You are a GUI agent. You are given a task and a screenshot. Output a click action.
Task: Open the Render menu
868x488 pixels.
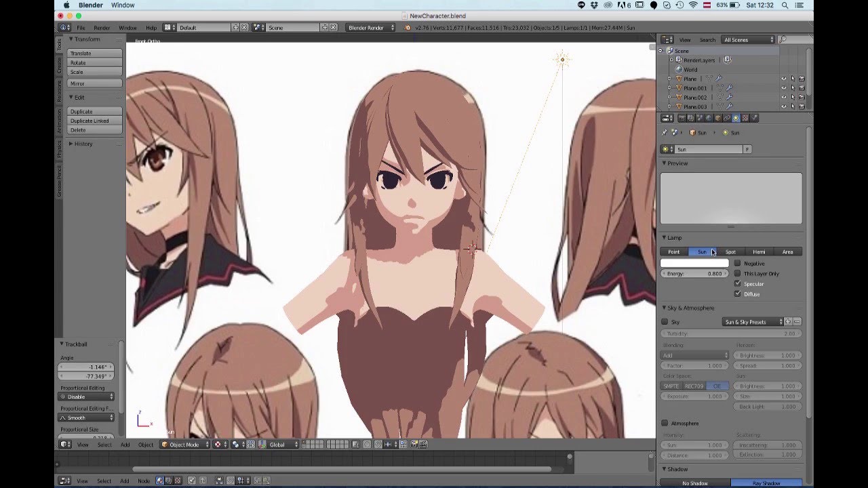102,28
